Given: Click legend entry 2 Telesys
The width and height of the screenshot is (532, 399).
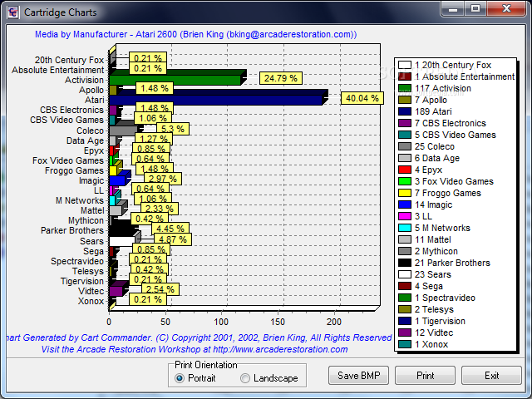Looking at the screenshot, I should coord(434,309).
